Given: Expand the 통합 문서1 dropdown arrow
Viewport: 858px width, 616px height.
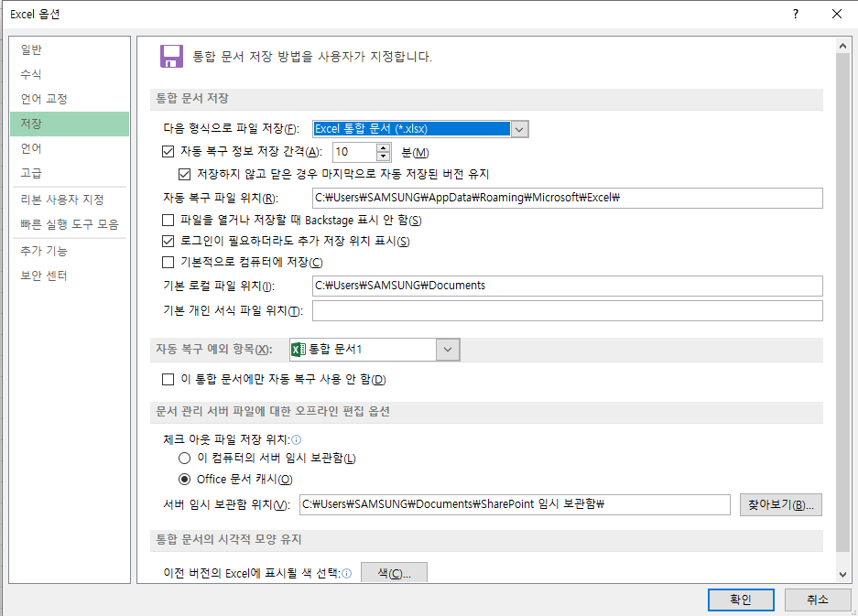Looking at the screenshot, I should pyautogui.click(x=448, y=350).
